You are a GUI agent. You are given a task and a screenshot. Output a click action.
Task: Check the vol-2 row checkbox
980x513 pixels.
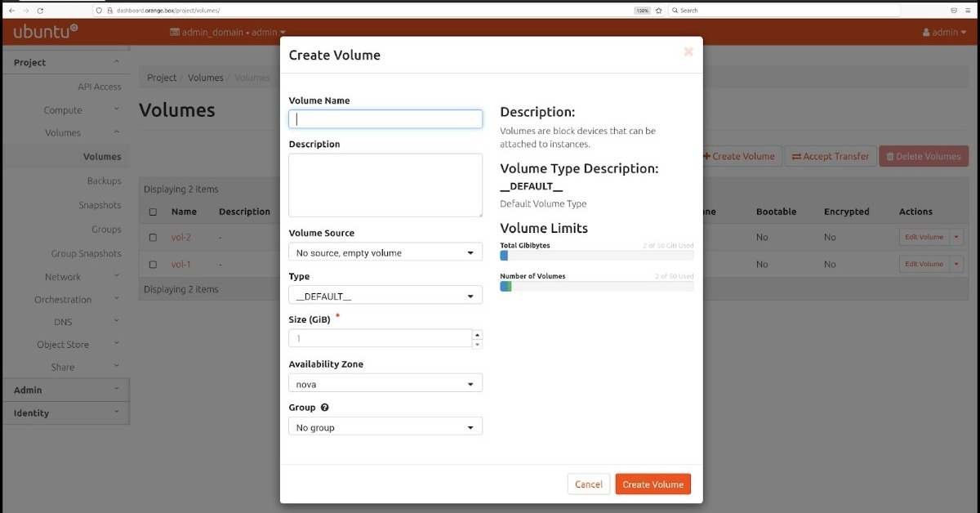coord(152,237)
